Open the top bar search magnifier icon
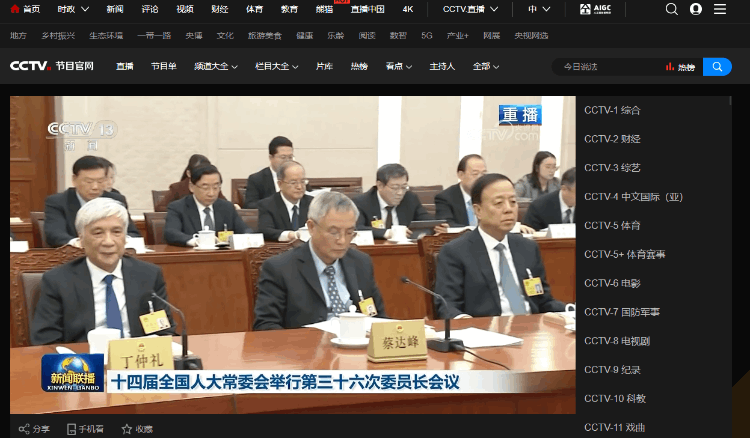Screen dimensions: 750x438 point(672,9)
